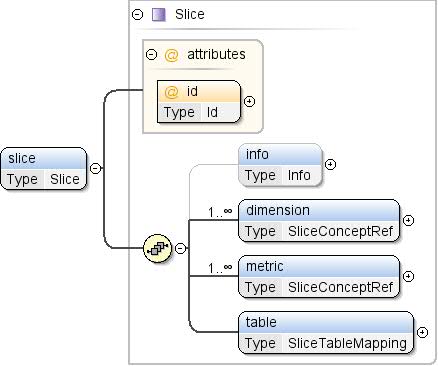The width and height of the screenshot is (438, 366).
Task: Collapse the attributes group
Action: pyautogui.click(x=152, y=54)
